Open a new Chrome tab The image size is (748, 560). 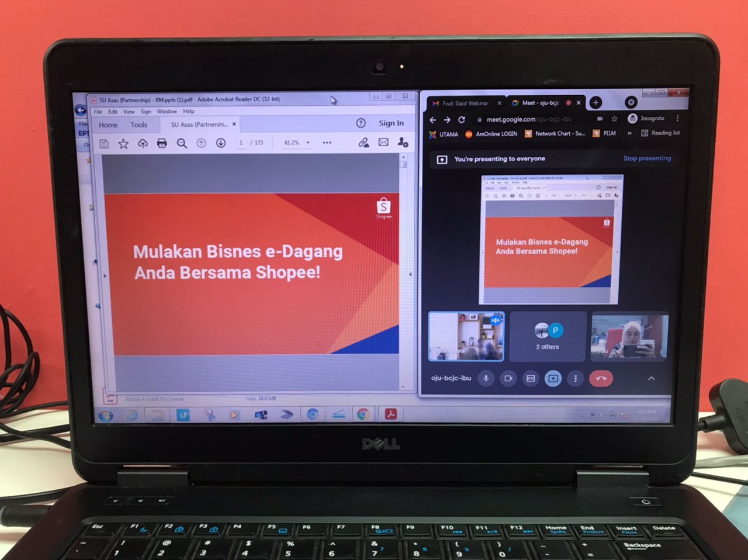point(595,103)
